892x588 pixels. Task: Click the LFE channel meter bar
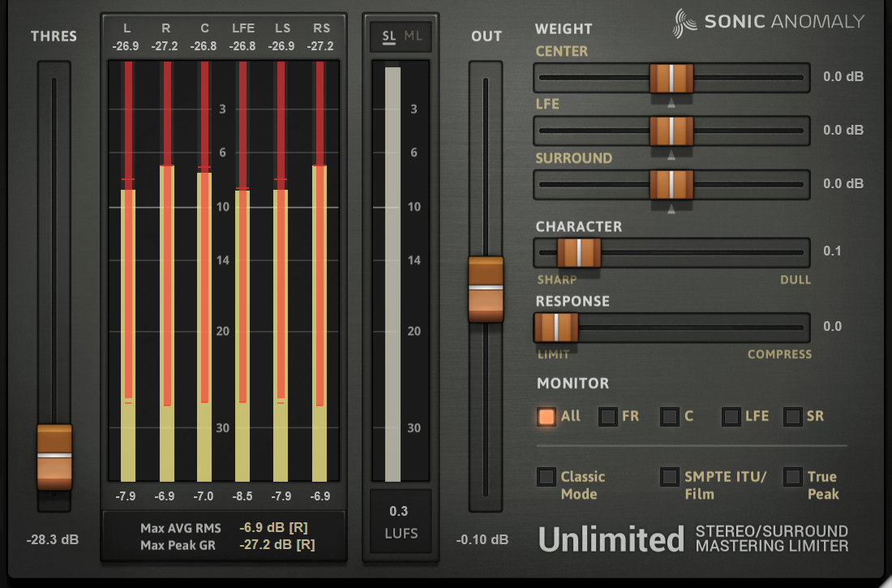click(x=242, y=272)
